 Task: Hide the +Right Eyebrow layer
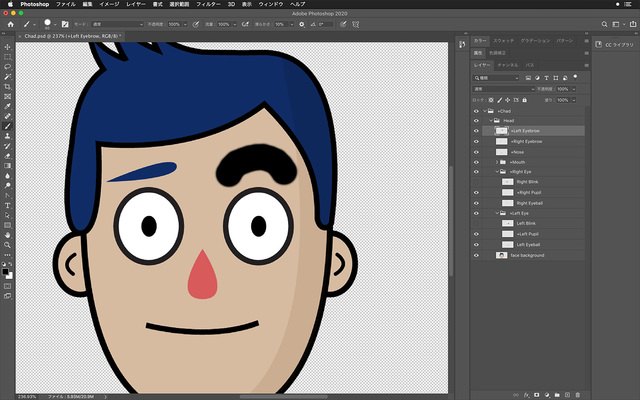476,141
